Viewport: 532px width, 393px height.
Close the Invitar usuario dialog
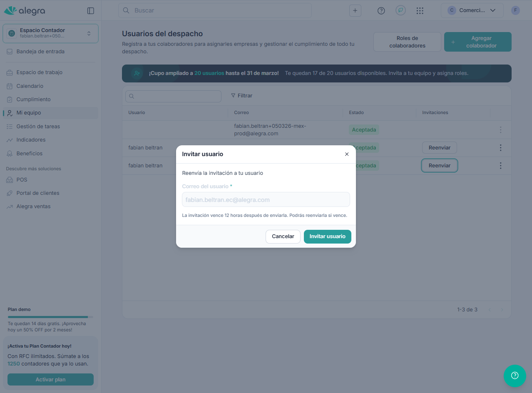(x=347, y=154)
